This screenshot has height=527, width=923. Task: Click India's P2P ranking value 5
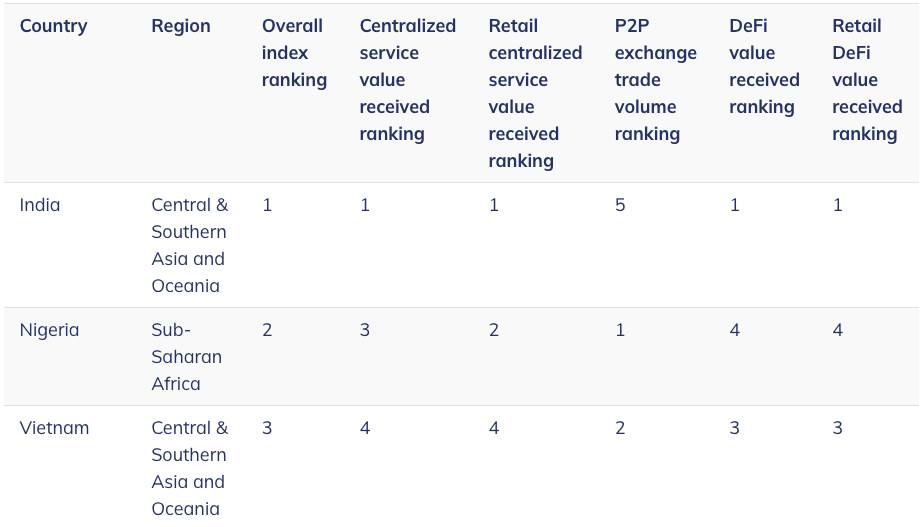click(x=620, y=205)
